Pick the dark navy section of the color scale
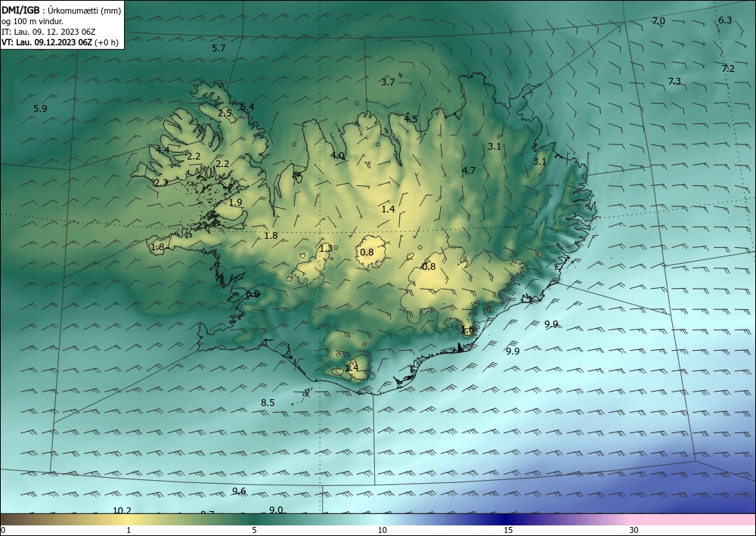Image resolution: width=756 pixels, height=536 pixels. [x=507, y=519]
